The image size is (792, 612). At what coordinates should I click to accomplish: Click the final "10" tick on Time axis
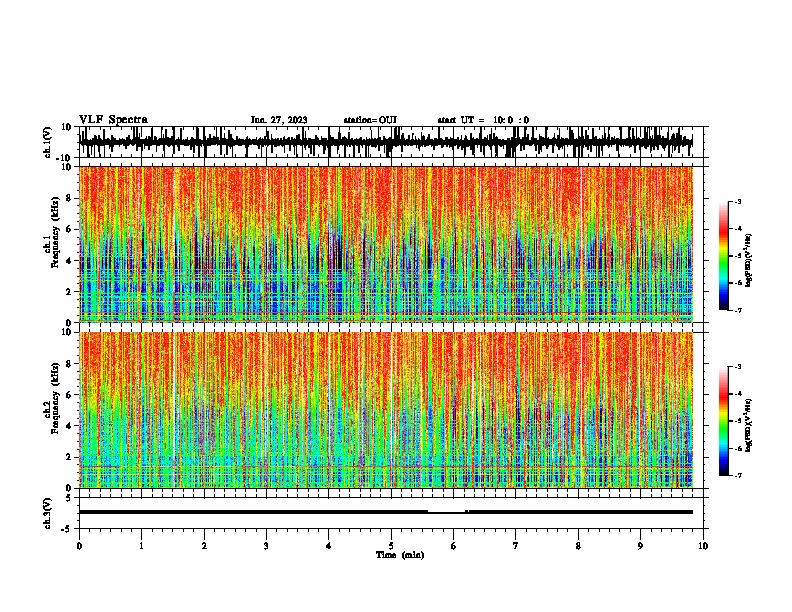703,546
